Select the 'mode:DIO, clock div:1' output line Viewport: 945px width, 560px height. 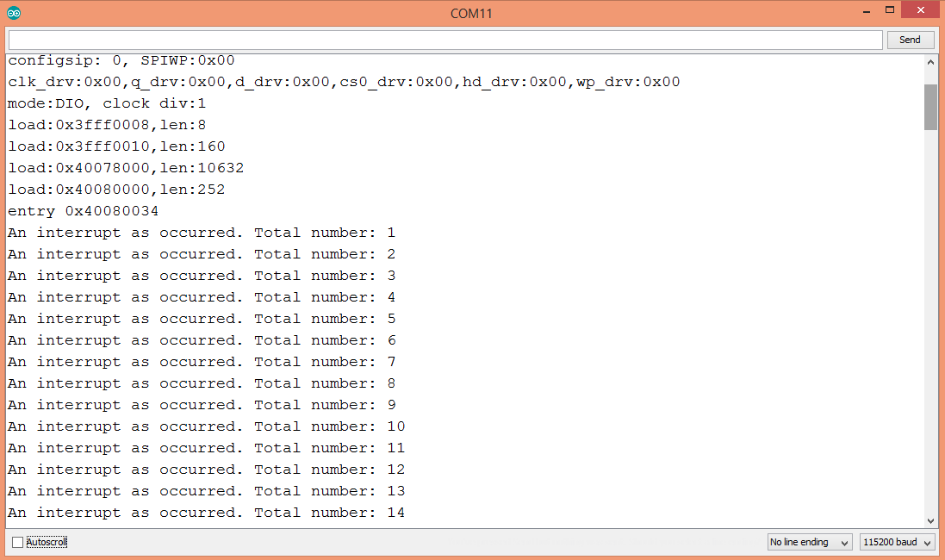(x=106, y=103)
